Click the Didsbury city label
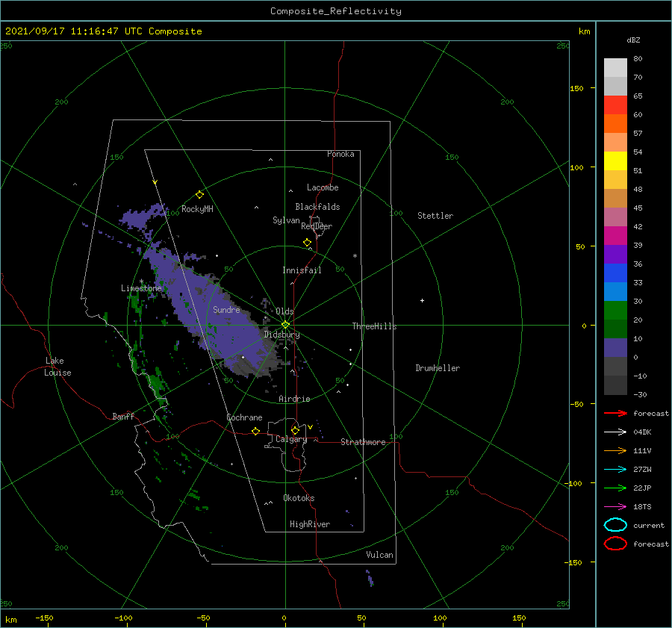672x628 pixels. [x=281, y=335]
